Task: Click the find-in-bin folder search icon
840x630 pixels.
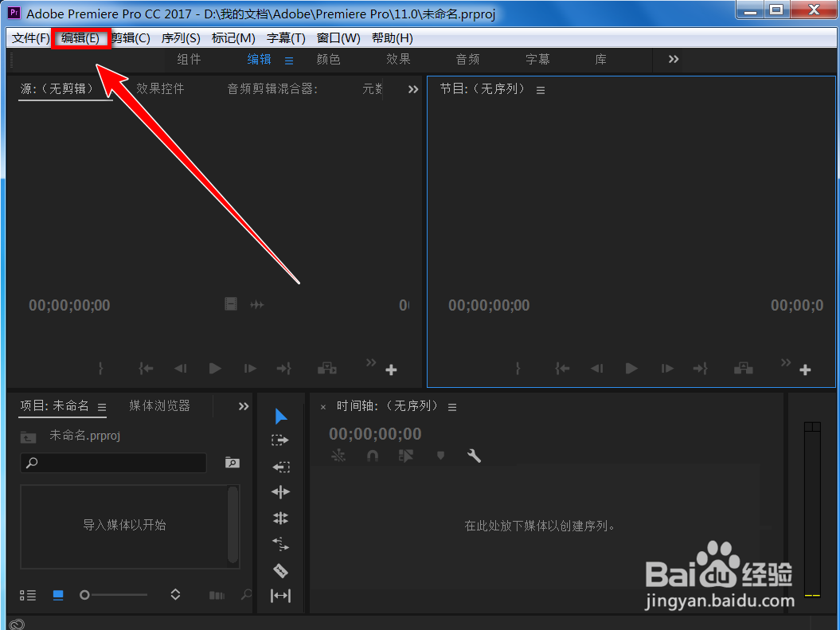Action: (232, 462)
